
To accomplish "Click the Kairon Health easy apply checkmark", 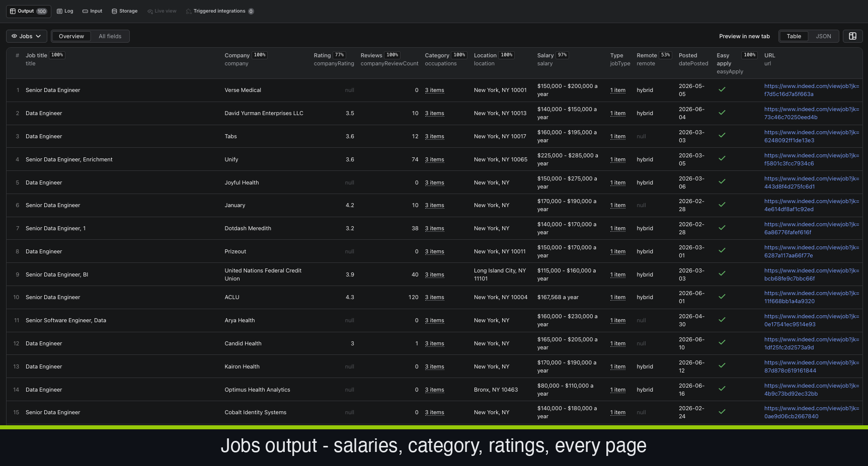I will [722, 366].
